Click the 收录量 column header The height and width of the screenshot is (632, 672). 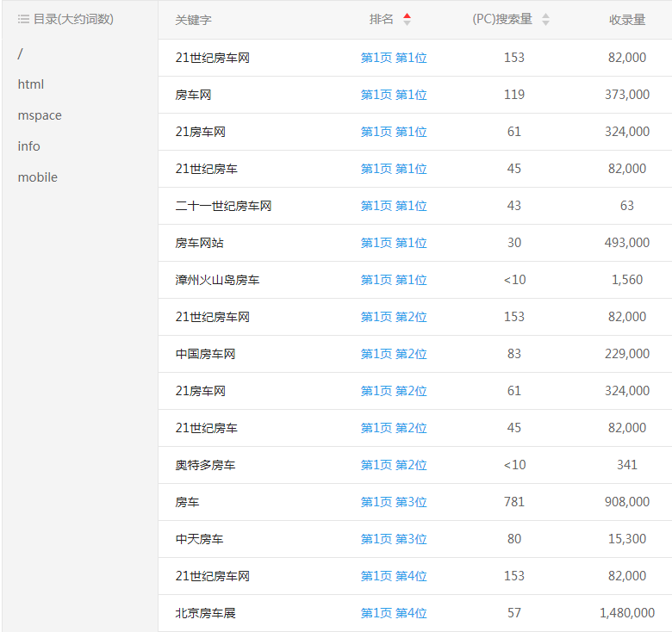coord(626,20)
